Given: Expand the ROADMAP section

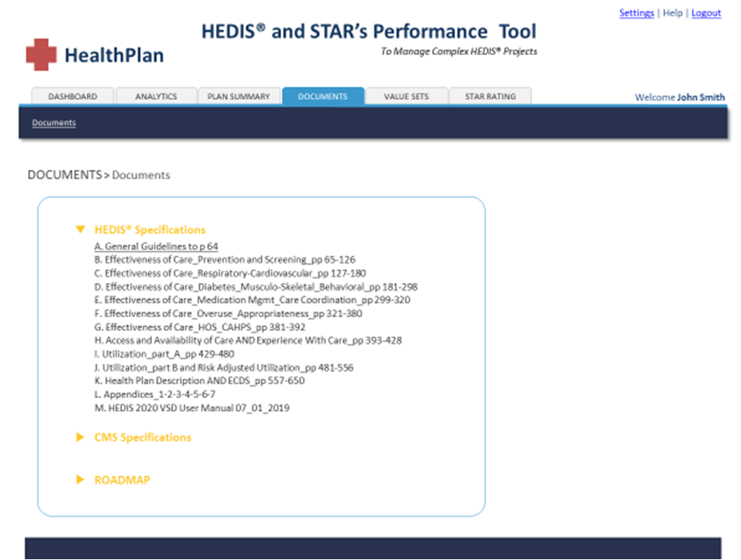Looking at the screenshot, I should click(80, 480).
